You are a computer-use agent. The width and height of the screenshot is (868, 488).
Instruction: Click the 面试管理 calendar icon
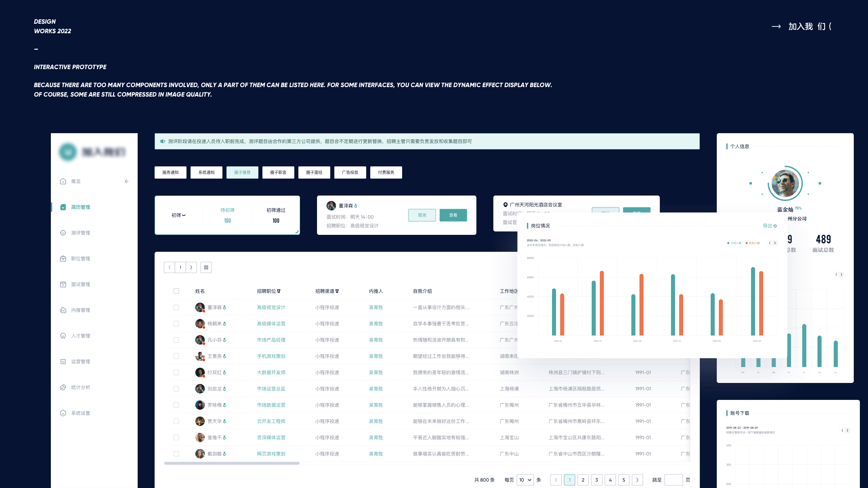point(63,284)
